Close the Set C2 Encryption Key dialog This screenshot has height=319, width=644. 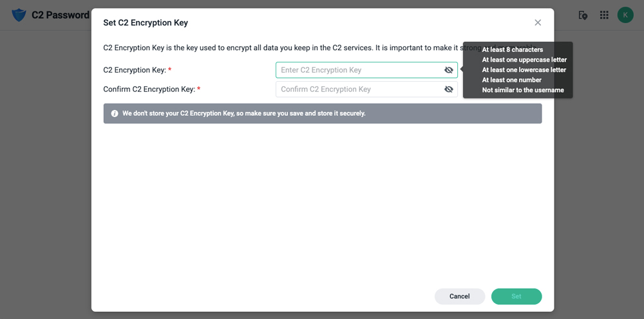(x=538, y=23)
